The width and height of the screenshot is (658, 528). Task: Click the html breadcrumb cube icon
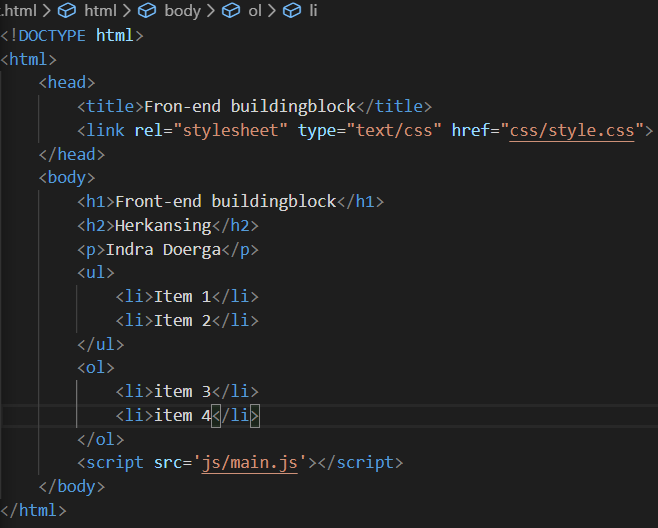click(x=67, y=10)
